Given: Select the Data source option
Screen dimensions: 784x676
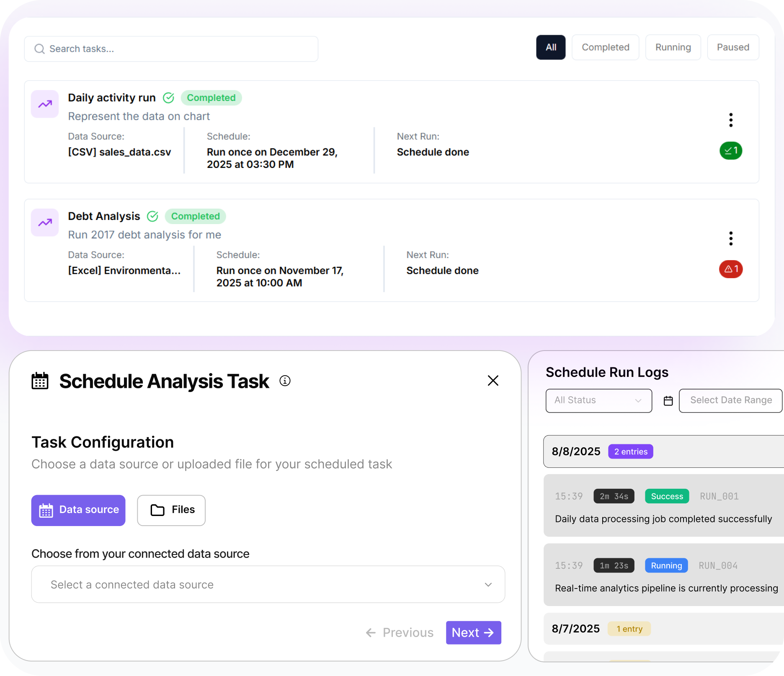Looking at the screenshot, I should pyautogui.click(x=78, y=510).
